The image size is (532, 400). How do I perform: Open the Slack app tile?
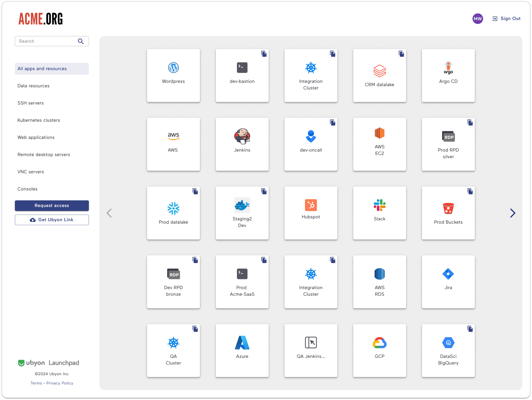pos(380,213)
